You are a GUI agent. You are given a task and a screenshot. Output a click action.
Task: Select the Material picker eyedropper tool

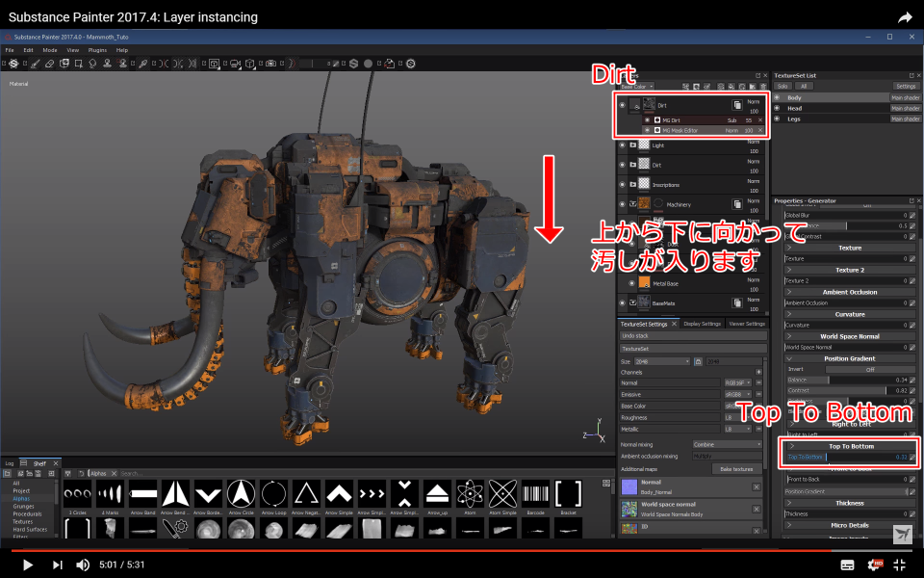pos(143,64)
